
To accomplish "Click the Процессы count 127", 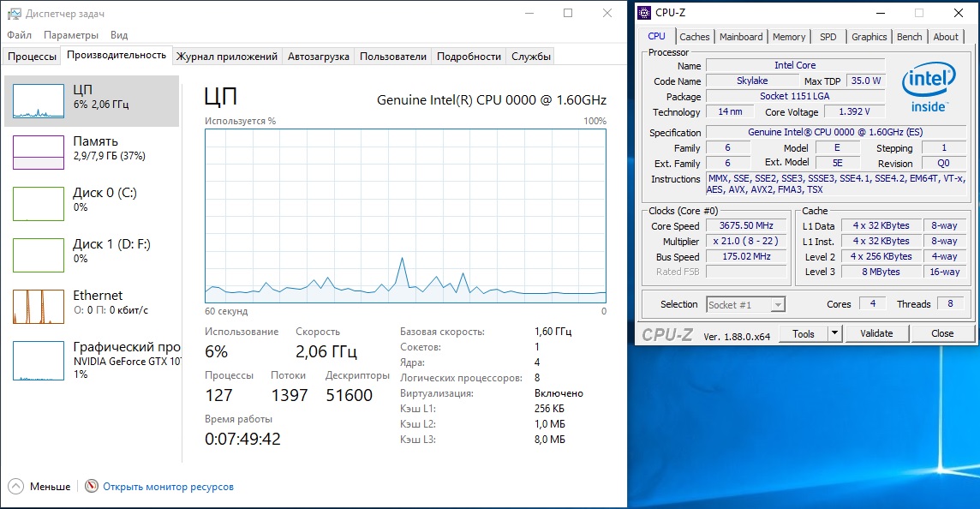I will coord(218,395).
